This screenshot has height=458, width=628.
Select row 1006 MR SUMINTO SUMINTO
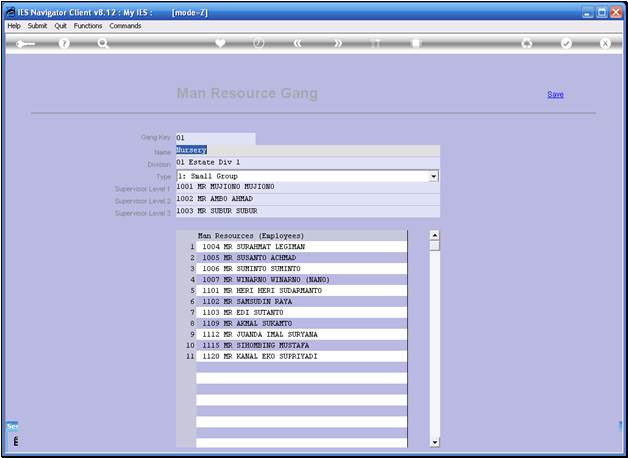click(x=302, y=269)
